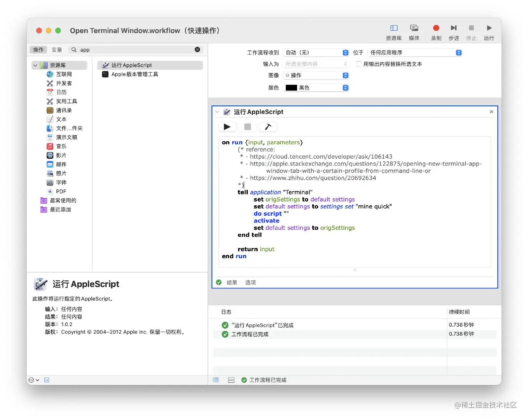
Task: Open the Color dropdown
Action: coord(316,87)
